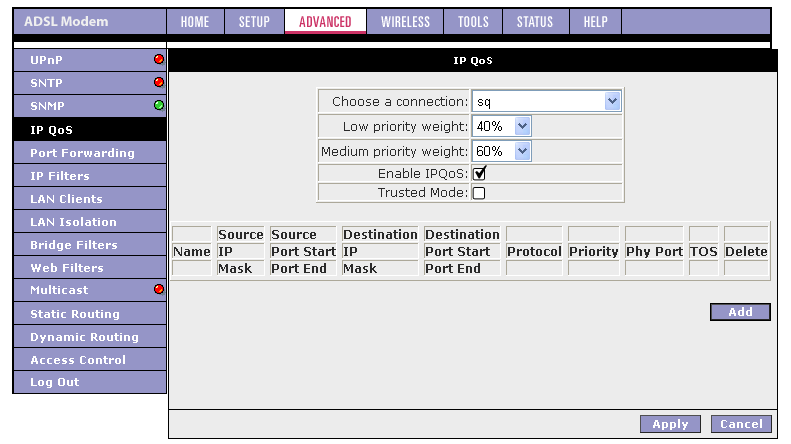Open the SETUP tab
The width and height of the screenshot is (791, 444).
click(254, 22)
